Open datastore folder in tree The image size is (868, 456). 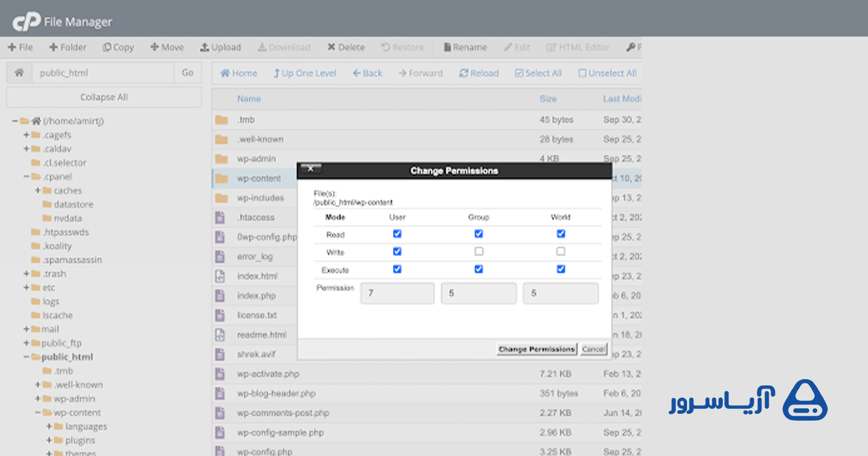[x=73, y=204]
